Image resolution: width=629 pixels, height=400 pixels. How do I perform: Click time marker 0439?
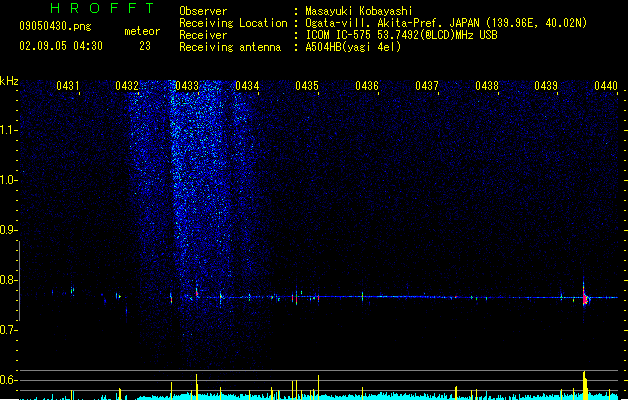click(x=546, y=86)
